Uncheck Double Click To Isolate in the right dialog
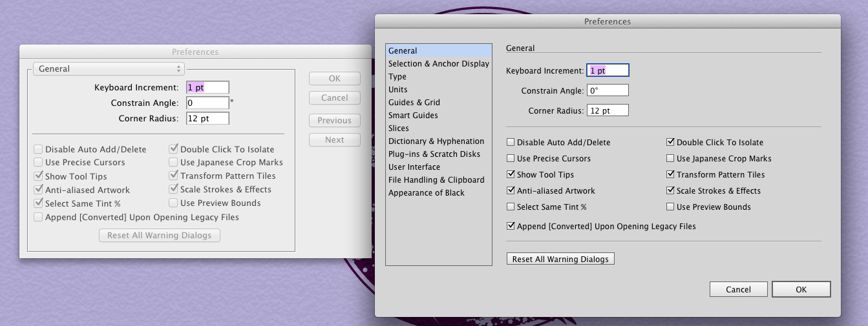This screenshot has width=868, height=326. [671, 143]
